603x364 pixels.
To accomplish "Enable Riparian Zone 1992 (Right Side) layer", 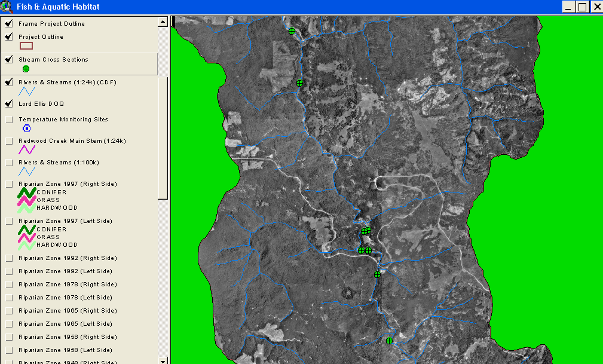I will [x=9, y=258].
